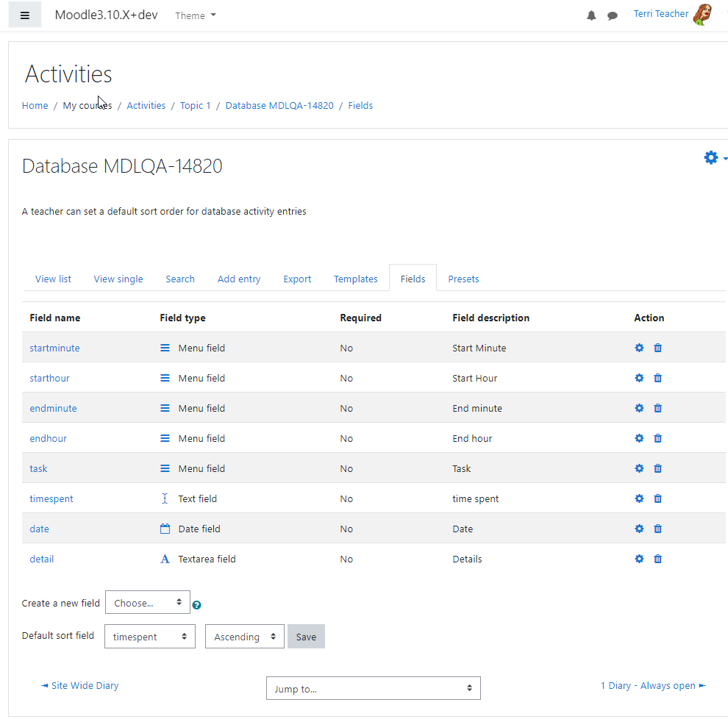This screenshot has height=719, width=728.
Task: Open the database actions gear menu
Action: pos(715,158)
